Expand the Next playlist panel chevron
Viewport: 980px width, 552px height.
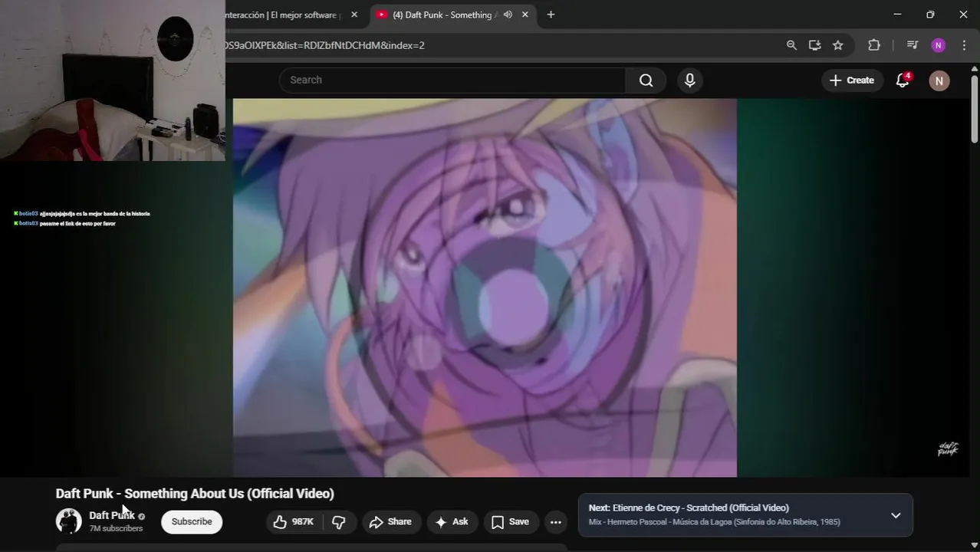coord(895,515)
